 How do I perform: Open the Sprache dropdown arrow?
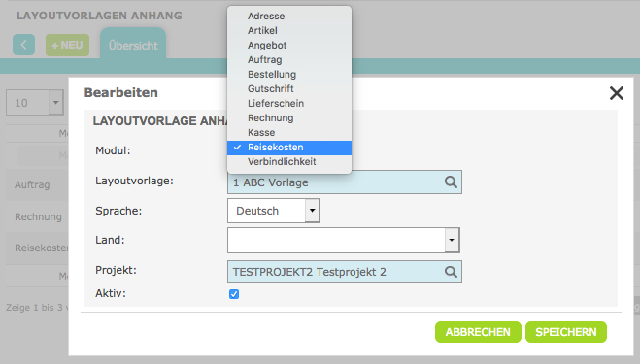[x=313, y=211]
